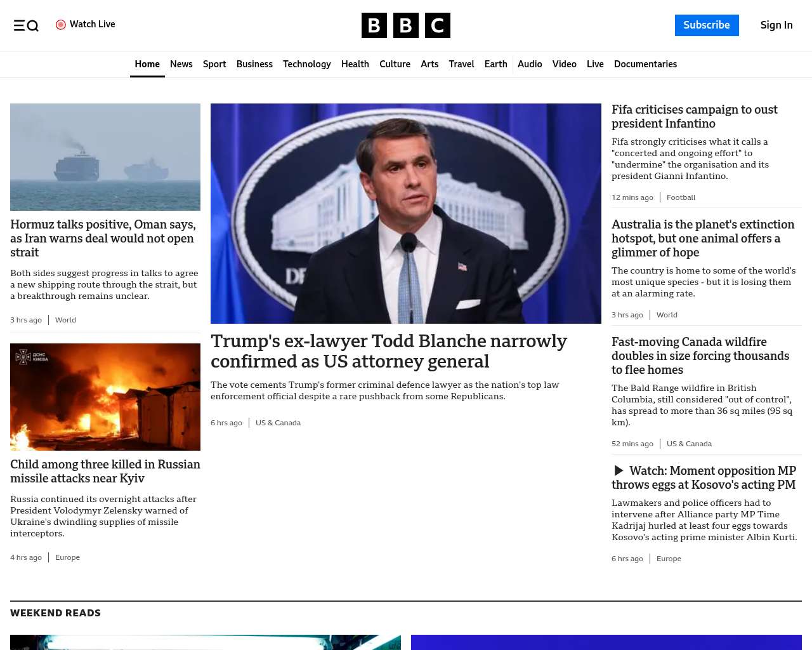Click the play icon beside Kosovo headline
This screenshot has height=650, width=812.
pyautogui.click(x=619, y=470)
